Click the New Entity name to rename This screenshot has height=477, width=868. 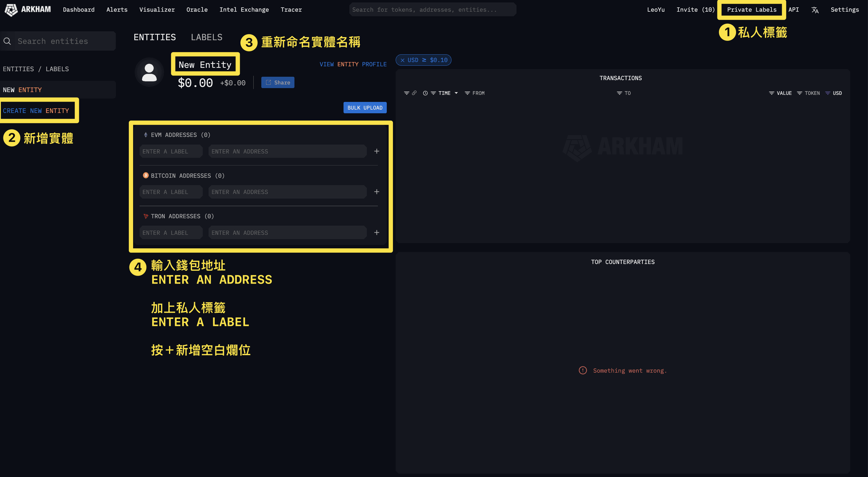pyautogui.click(x=205, y=64)
